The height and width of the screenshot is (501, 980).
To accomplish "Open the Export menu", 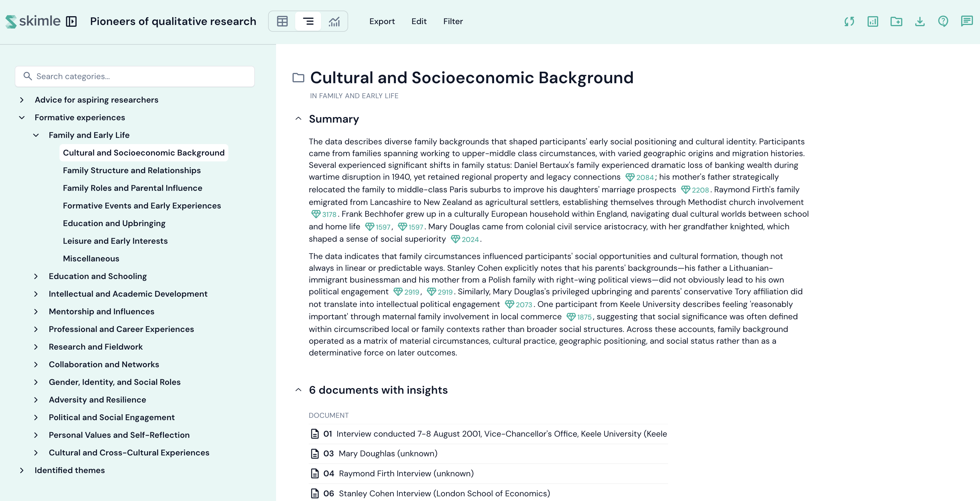I will coord(382,21).
